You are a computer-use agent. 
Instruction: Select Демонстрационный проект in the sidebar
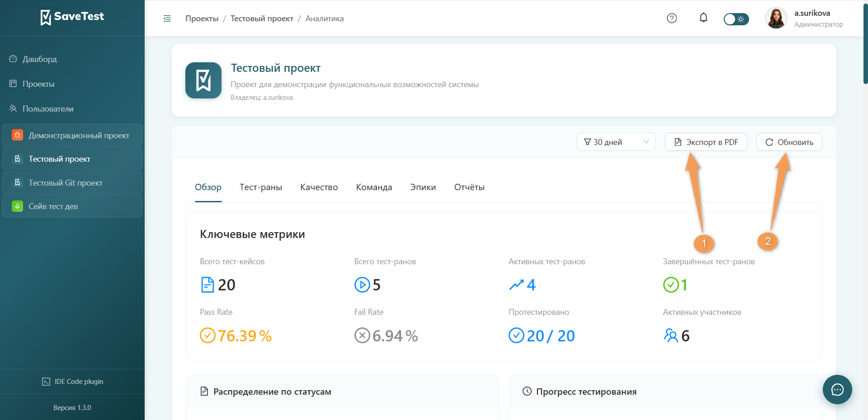pyautogui.click(x=72, y=135)
